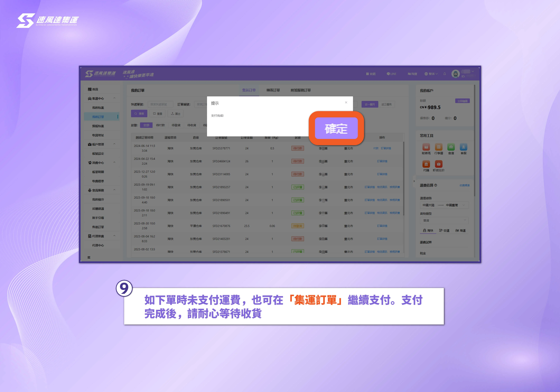560x392 pixels.
Task: Click the order table vertical scrollbar
Action: 404,179
